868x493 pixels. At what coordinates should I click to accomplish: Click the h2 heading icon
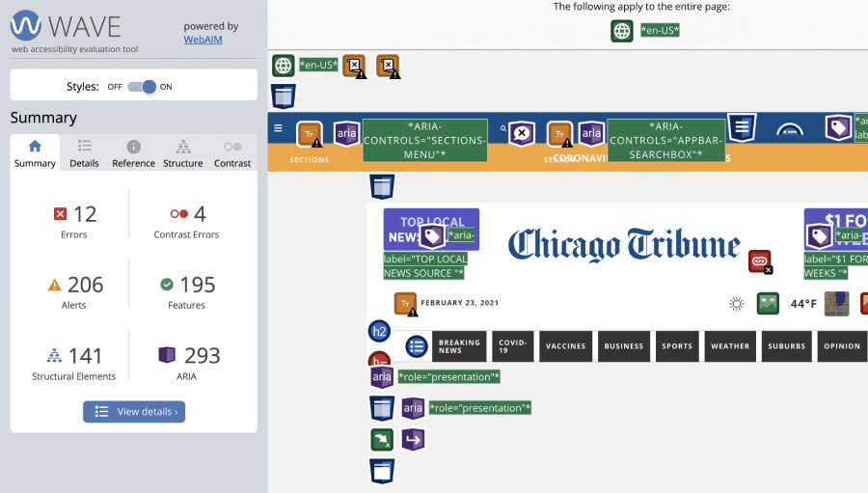click(379, 331)
